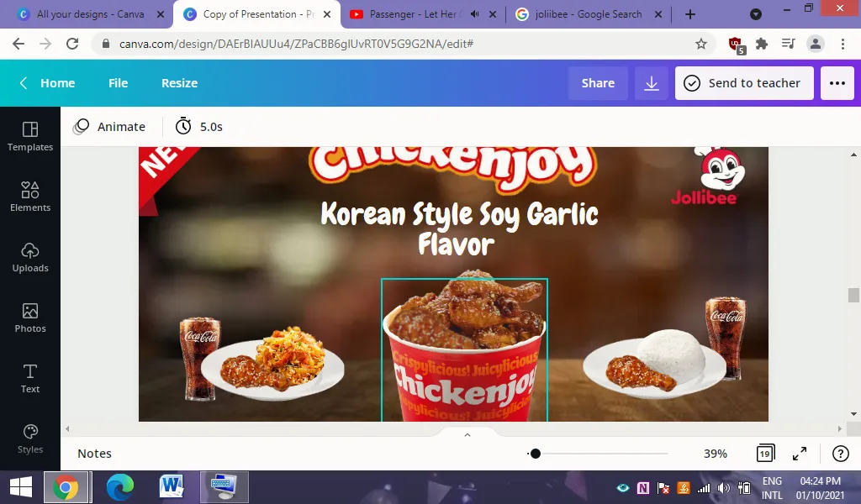
Task: Click the browser forward arrow
Action: pos(45,44)
